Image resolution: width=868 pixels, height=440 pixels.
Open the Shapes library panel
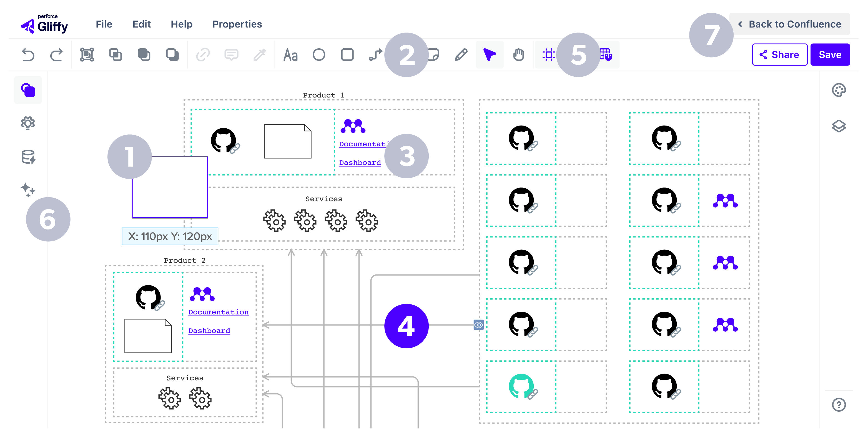click(28, 90)
